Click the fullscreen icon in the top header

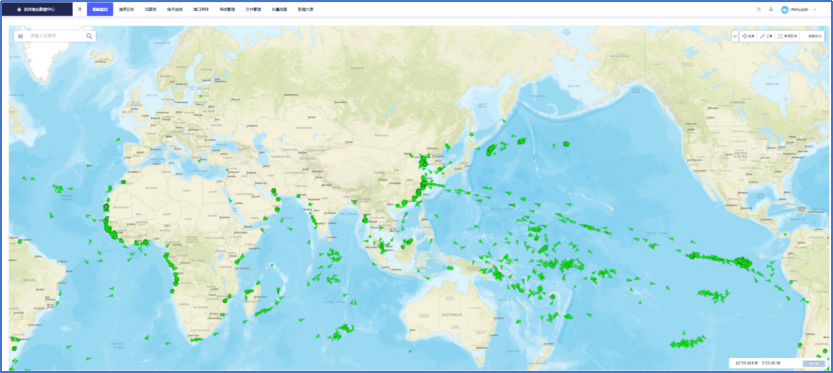758,9
